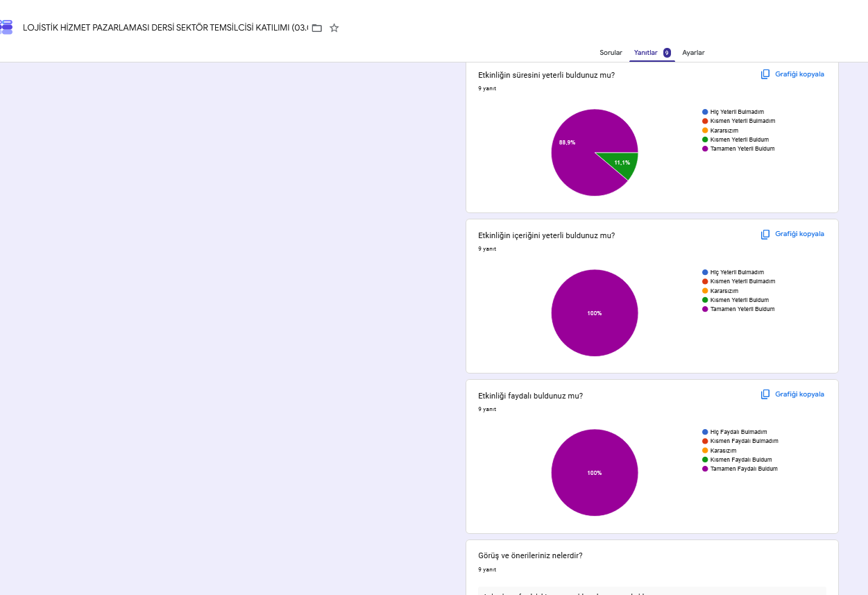Click copy icon on content question chart
This screenshot has height=595, width=868.
[765, 235]
